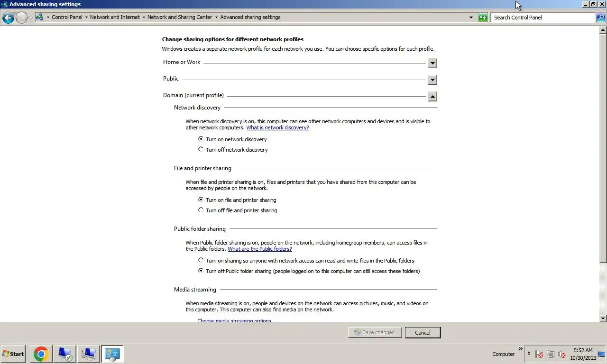Click 'Change sharing options for different network profiles' title
The height and width of the screenshot is (364, 607).
tap(233, 39)
